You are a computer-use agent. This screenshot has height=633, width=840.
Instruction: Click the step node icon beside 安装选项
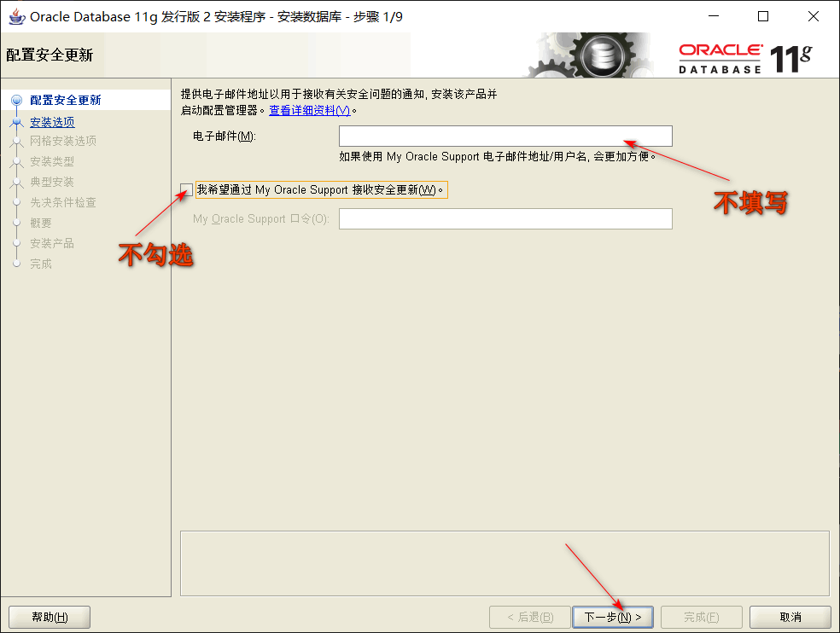[16, 122]
